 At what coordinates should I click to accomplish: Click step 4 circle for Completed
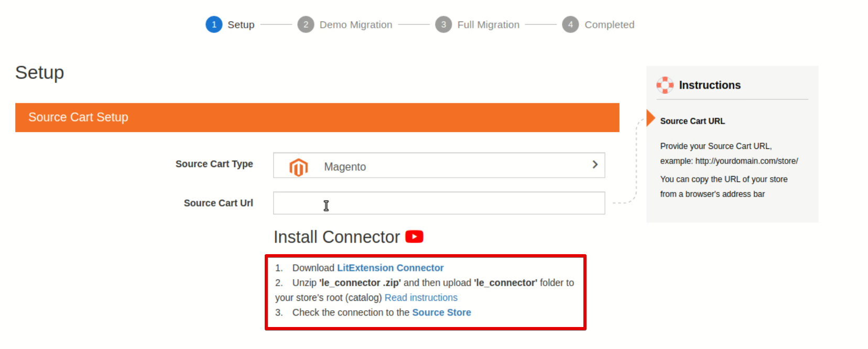click(570, 25)
